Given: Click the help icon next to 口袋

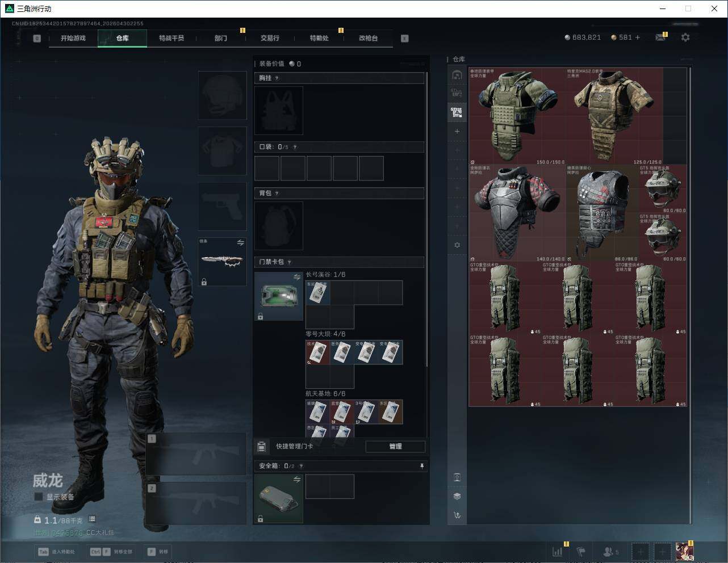Looking at the screenshot, I should tap(295, 147).
